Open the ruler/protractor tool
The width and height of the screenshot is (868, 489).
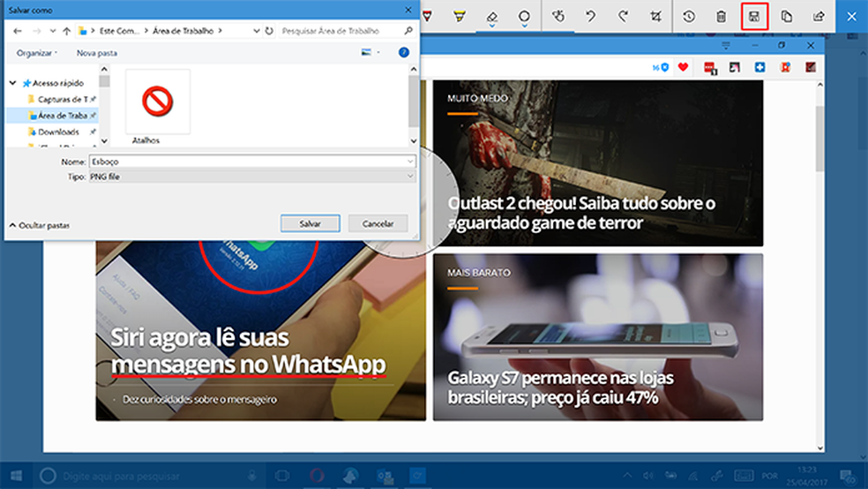tap(524, 17)
